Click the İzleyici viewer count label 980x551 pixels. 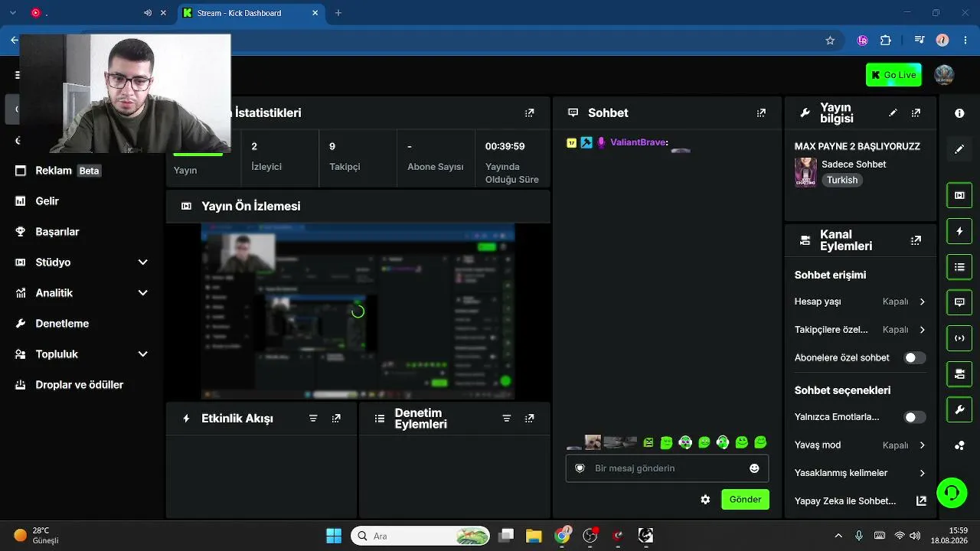(266, 167)
